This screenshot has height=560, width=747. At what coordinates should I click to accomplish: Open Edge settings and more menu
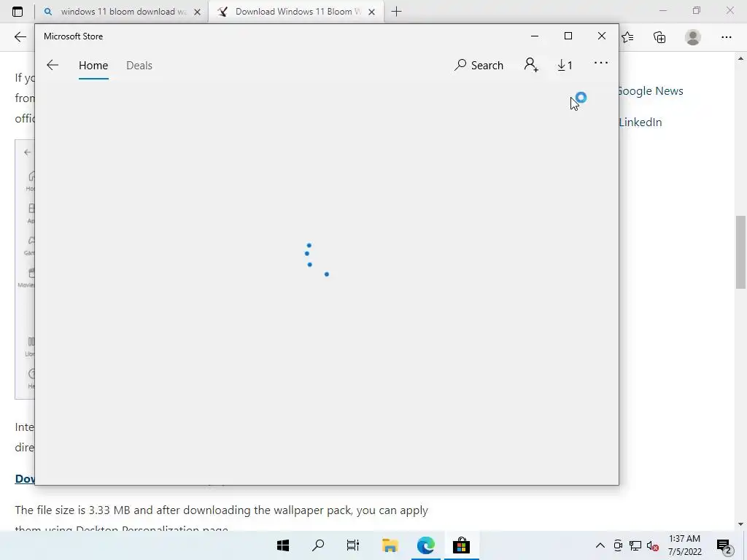point(726,37)
